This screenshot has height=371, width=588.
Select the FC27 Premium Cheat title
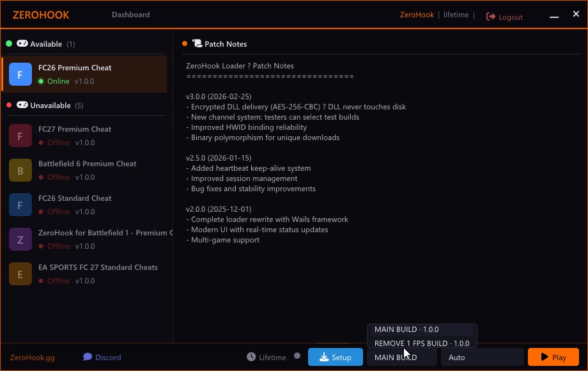pos(75,129)
